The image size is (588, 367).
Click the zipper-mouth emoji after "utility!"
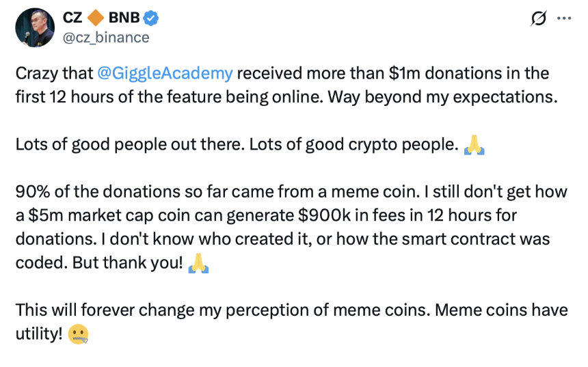(x=79, y=334)
